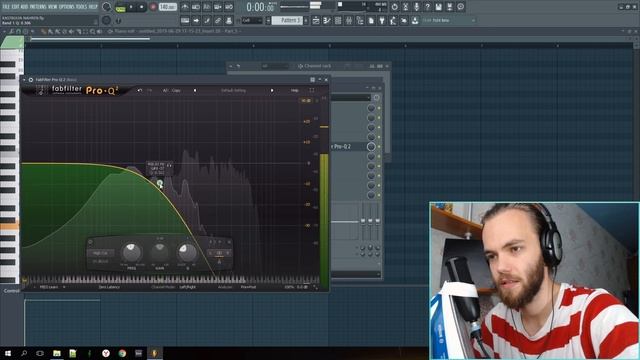Open the Pattern 5 selector

click(x=287, y=20)
